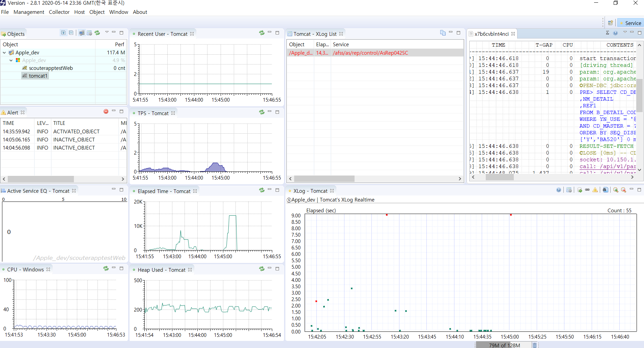Click the database arrow icon in XLog toolbar
Viewport: 644px width, 348px height.
point(580,190)
